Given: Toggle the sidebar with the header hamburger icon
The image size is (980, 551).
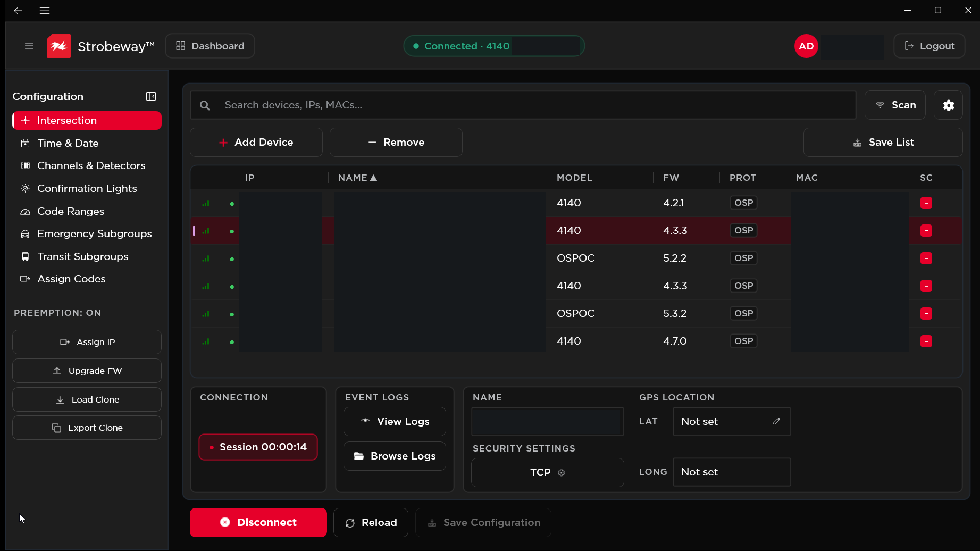Looking at the screenshot, I should point(29,46).
